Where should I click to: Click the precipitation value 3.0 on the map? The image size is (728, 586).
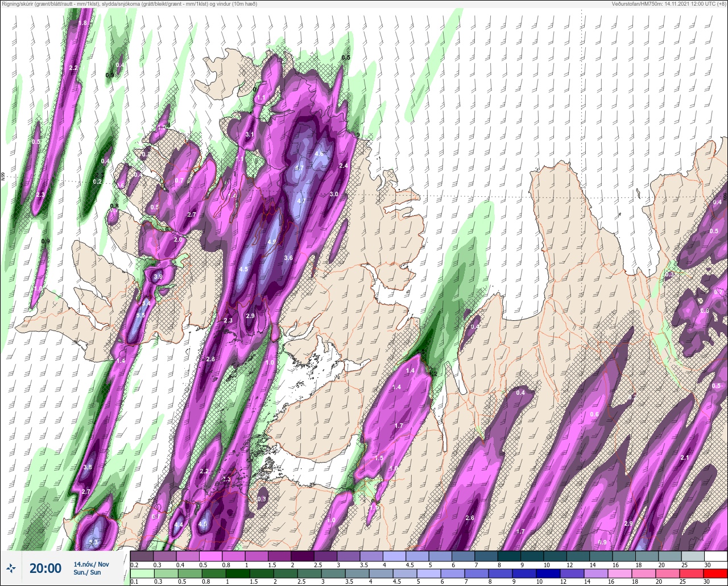click(x=334, y=194)
